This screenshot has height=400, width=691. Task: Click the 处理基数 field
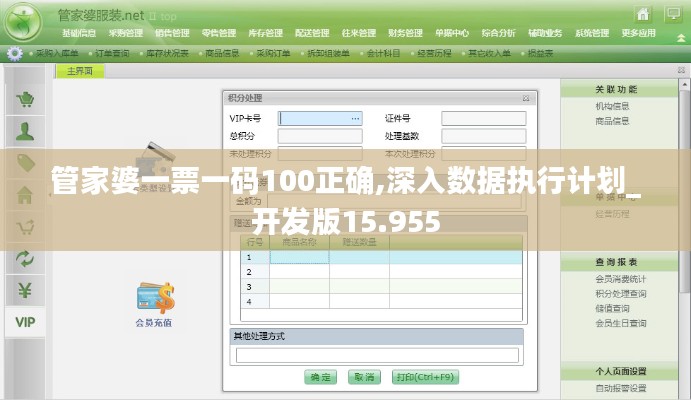[x=484, y=136]
